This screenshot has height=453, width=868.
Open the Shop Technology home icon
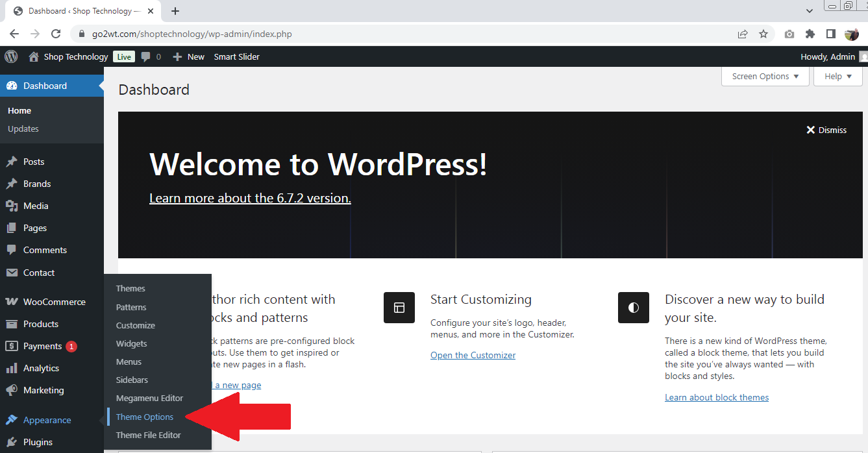point(34,56)
